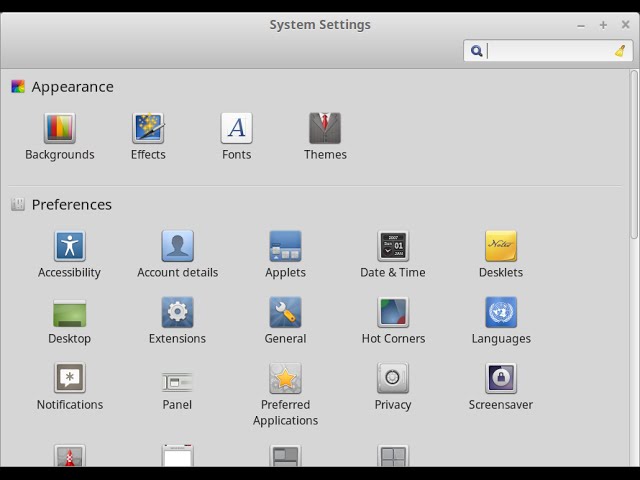Image resolution: width=640 pixels, height=480 pixels.
Task: Focus the System Settings search field
Action: (548, 51)
